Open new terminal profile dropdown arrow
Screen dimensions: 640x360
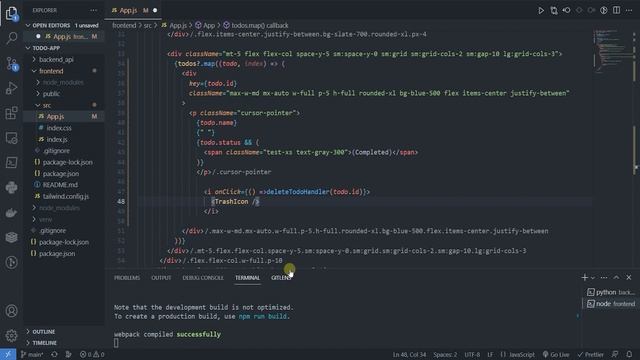coord(593,278)
